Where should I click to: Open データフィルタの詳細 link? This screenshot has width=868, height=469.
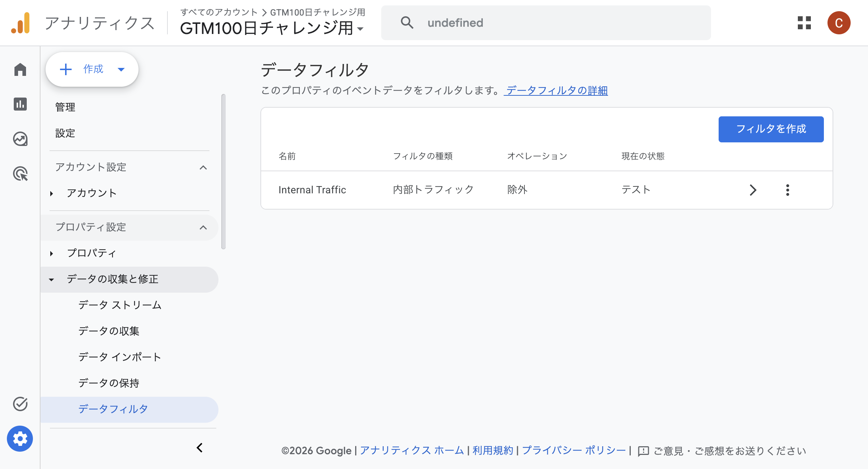[x=557, y=90]
